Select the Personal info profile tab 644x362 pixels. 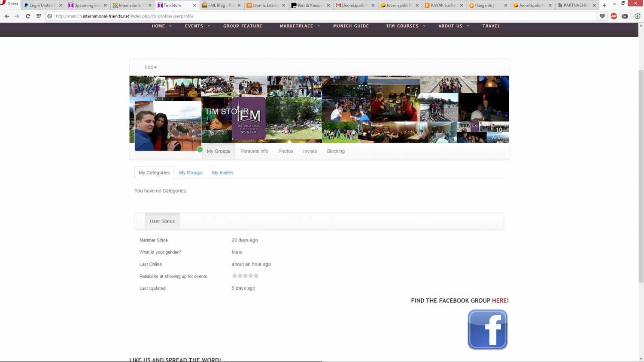(x=254, y=151)
